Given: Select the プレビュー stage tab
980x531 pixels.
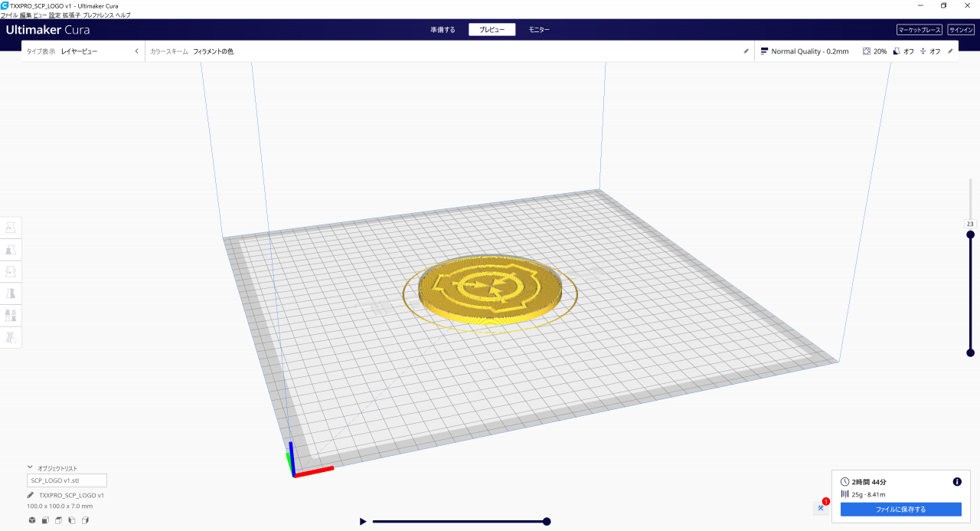Looking at the screenshot, I should click(492, 30).
